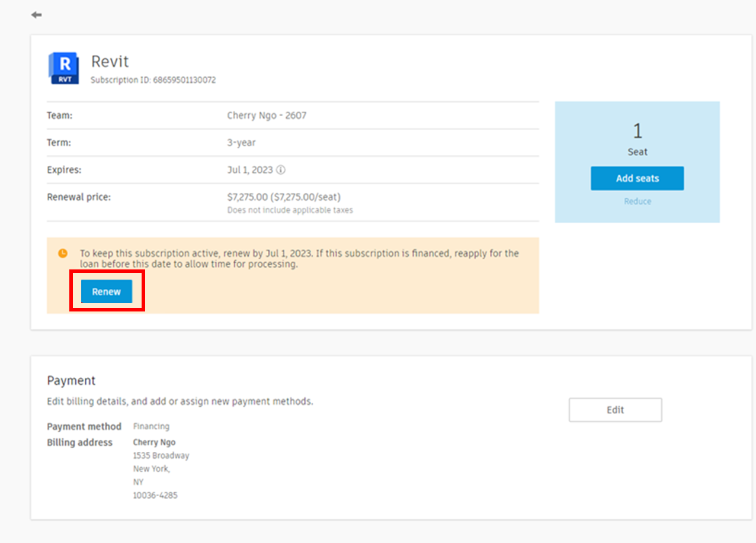This screenshot has width=756, height=543.
Task: Click the team name Cherry Ngo - 2607
Action: pos(267,115)
